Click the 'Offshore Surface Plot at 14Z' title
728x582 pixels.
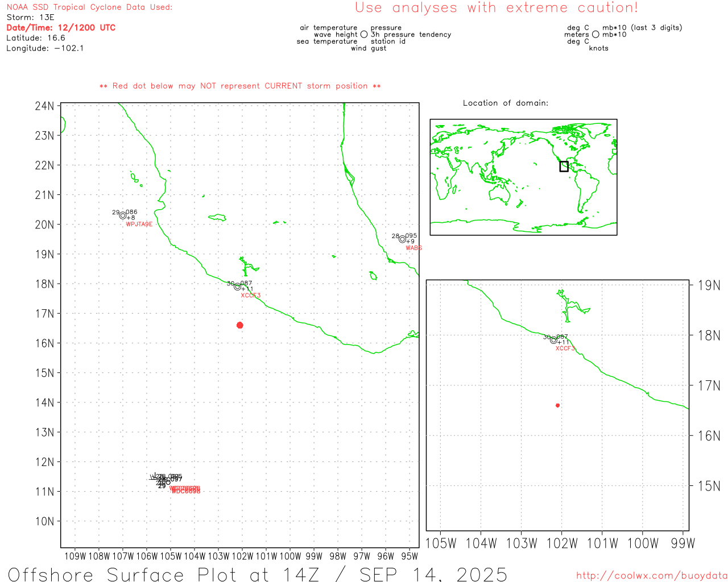(x=257, y=574)
